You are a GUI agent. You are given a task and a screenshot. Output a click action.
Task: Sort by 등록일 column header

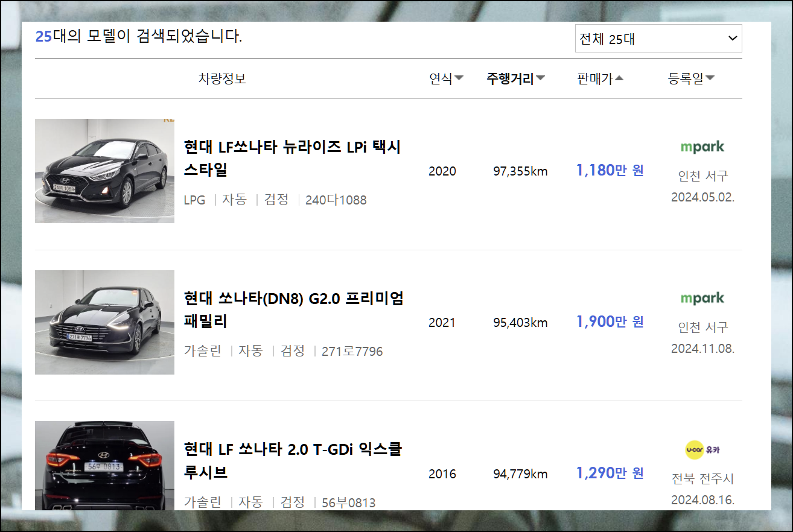[x=692, y=78]
